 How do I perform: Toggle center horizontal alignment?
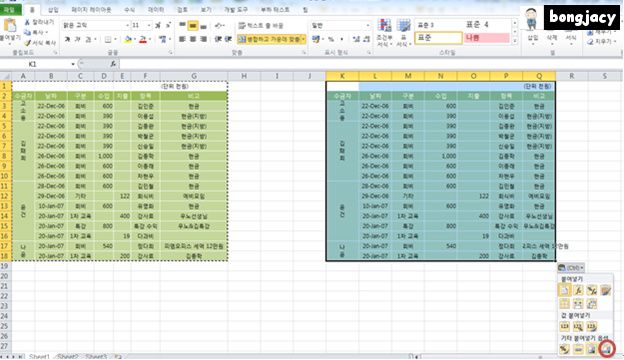193,39
